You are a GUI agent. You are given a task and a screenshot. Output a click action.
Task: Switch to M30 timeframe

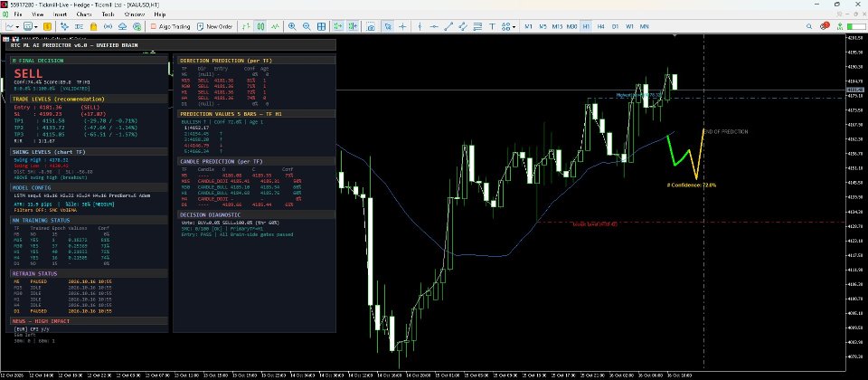coord(571,26)
